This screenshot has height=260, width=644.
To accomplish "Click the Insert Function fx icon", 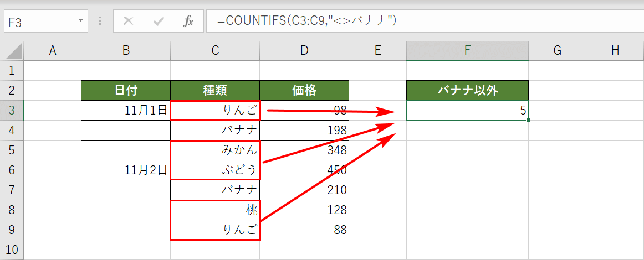I will [188, 22].
